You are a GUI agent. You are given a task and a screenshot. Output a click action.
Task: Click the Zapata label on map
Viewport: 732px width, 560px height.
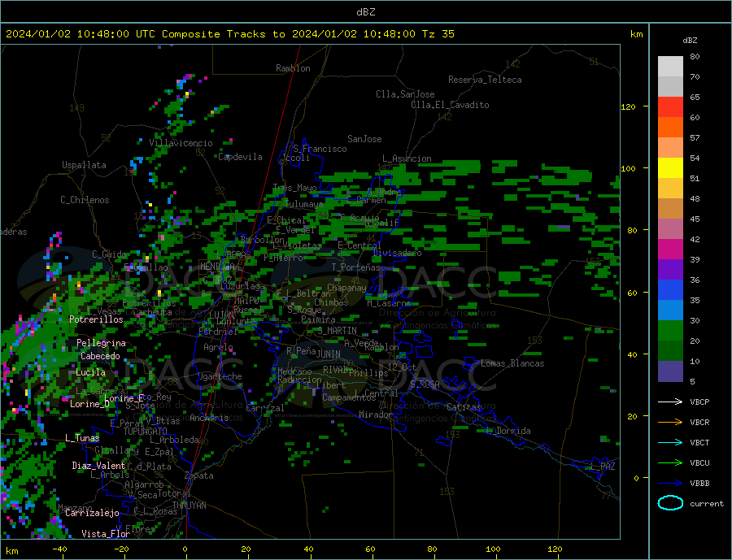tap(199, 475)
